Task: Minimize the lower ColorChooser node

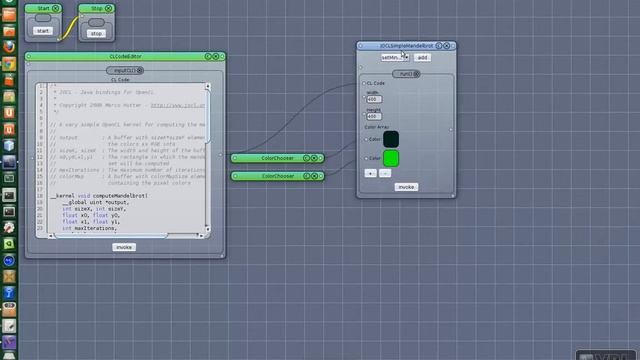Action: [x=307, y=176]
